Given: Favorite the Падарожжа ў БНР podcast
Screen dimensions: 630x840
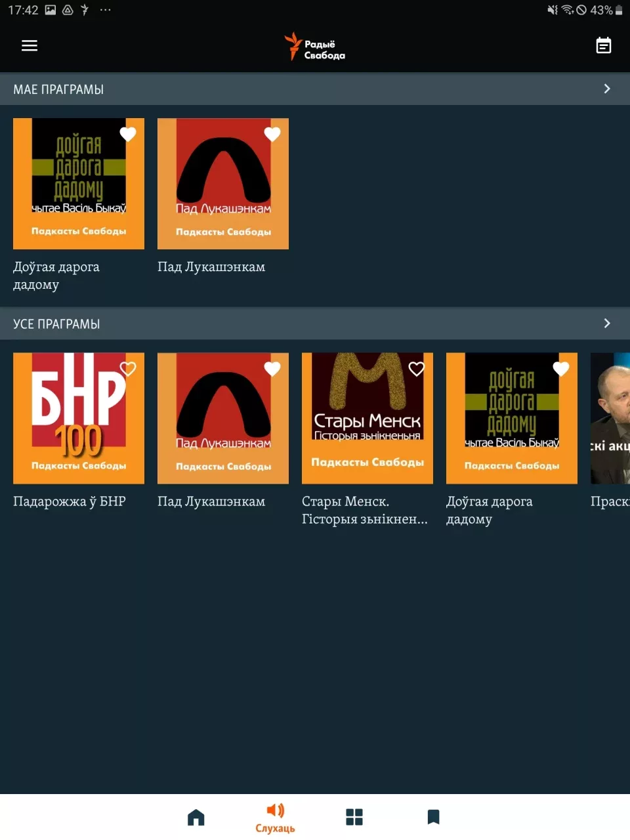Looking at the screenshot, I should 128,369.
